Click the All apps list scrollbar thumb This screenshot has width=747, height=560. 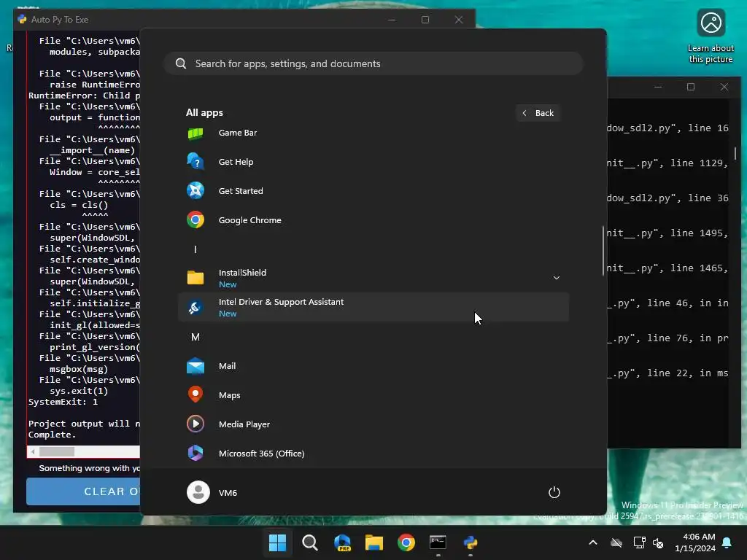[603, 251]
